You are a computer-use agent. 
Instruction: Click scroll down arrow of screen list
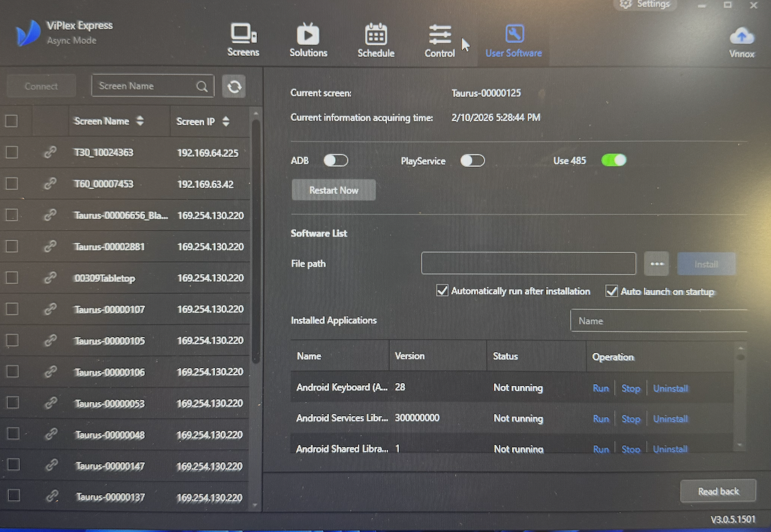click(x=255, y=505)
